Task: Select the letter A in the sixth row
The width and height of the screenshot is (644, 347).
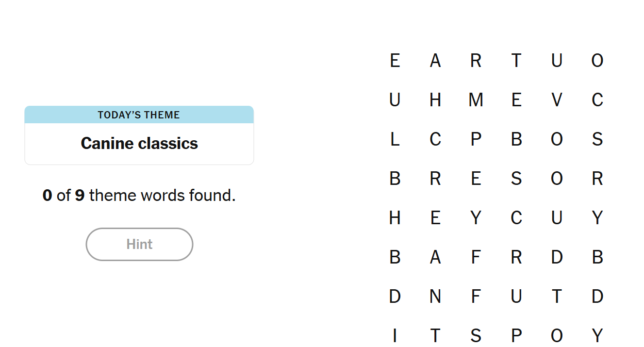Action: point(435,257)
